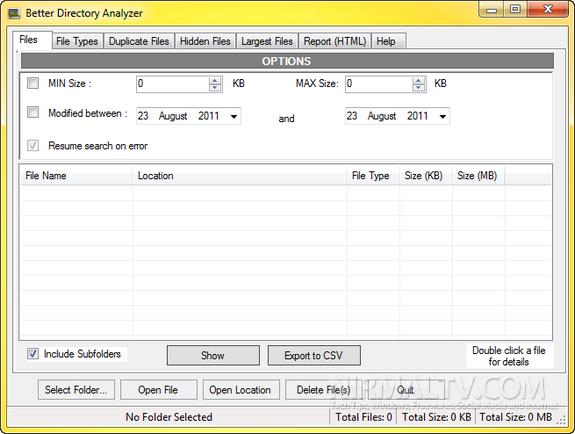This screenshot has height=434, width=575.
Task: Select the year 2011 in the first date field
Action: 208,116
